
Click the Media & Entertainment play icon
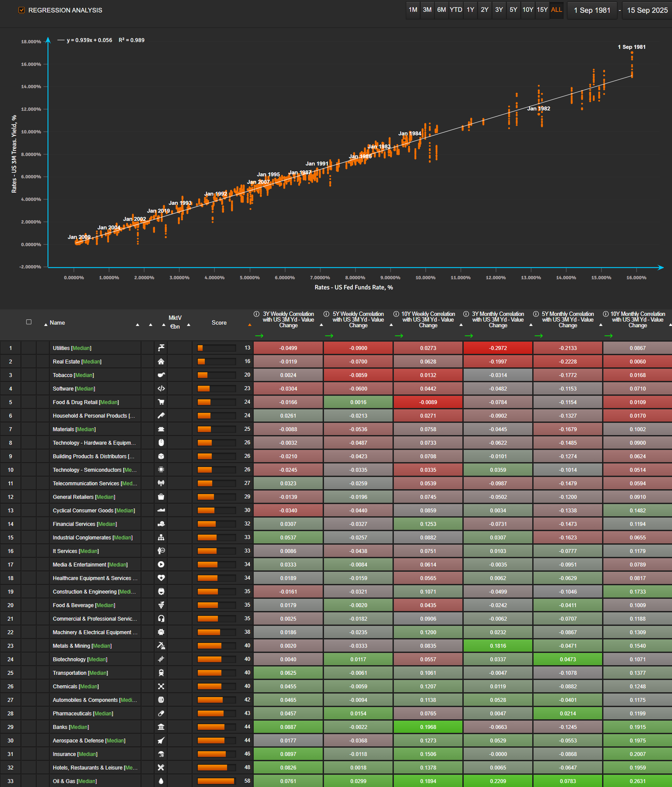click(x=161, y=565)
